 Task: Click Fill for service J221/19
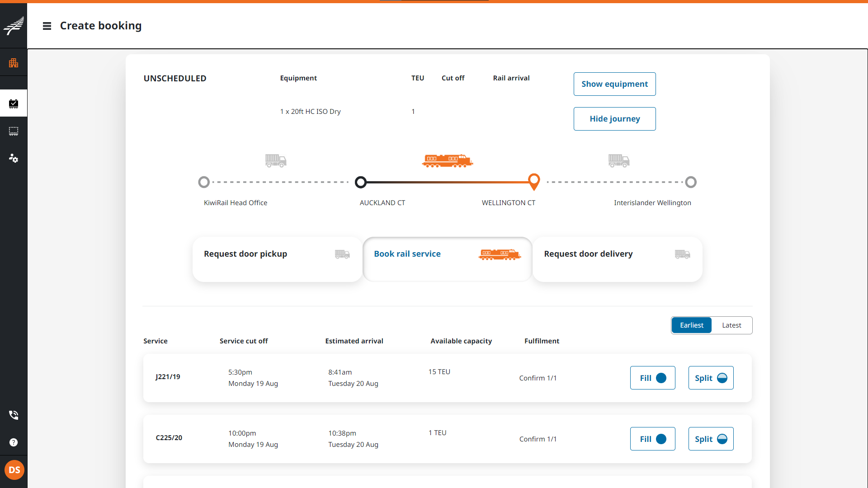(x=652, y=378)
